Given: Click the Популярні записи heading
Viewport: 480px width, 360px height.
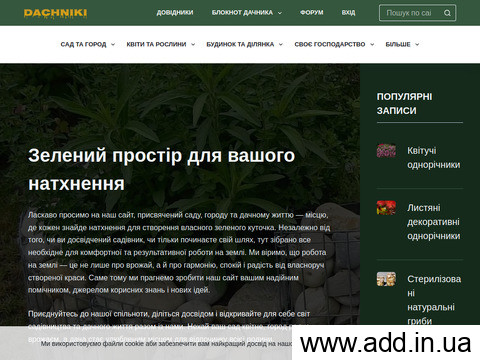Looking at the screenshot, I should (x=404, y=103).
